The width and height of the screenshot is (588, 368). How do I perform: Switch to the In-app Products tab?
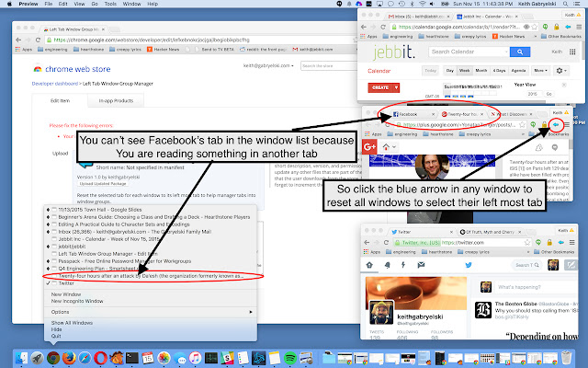116,100
